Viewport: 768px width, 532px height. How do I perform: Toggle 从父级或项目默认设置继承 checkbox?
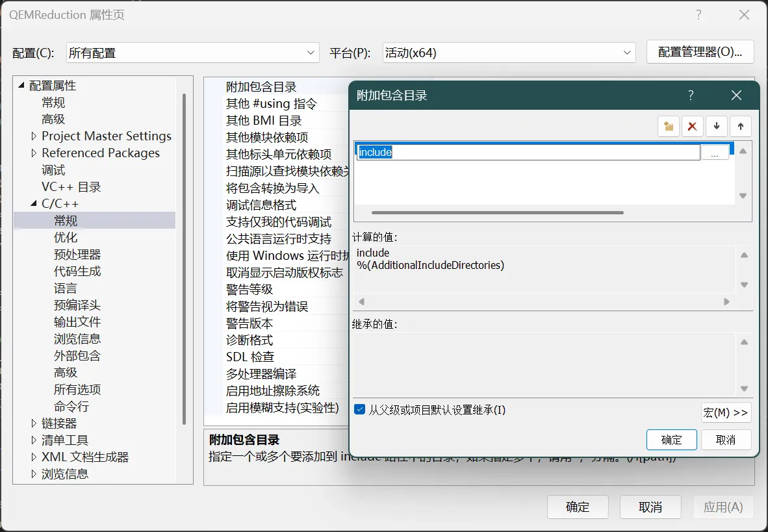point(360,409)
